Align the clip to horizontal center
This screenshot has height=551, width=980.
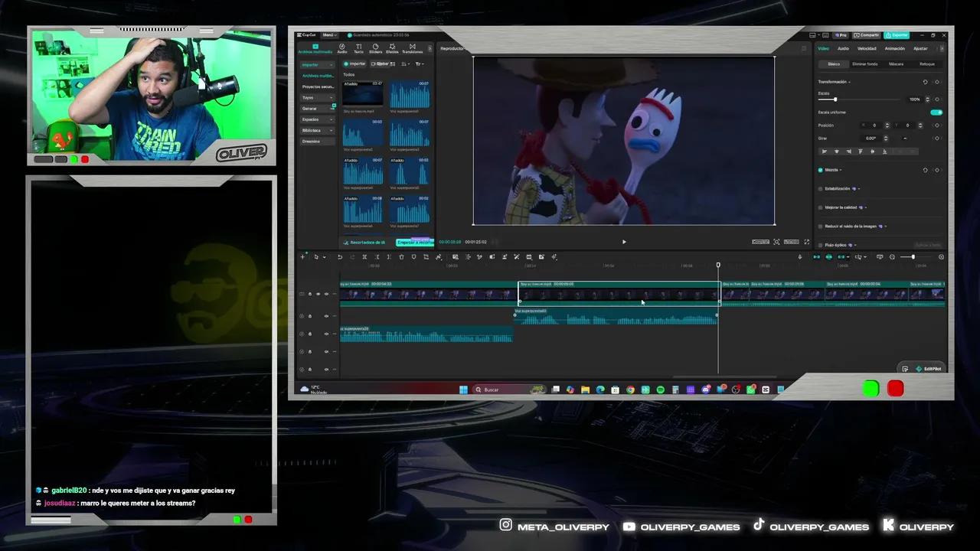click(x=836, y=152)
